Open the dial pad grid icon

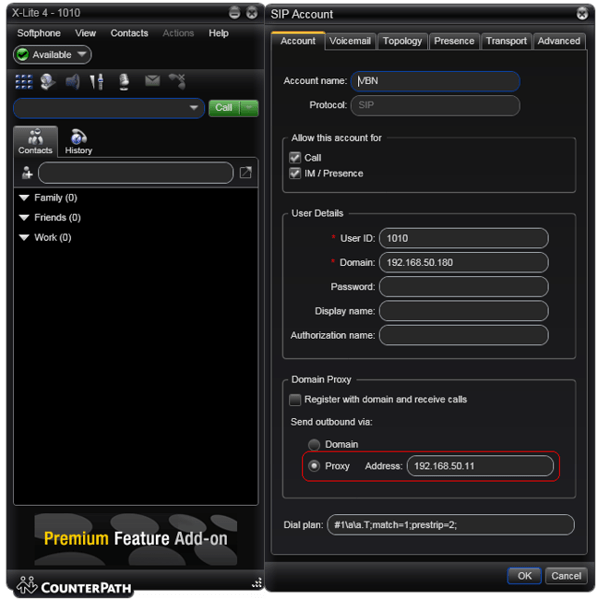(x=24, y=82)
